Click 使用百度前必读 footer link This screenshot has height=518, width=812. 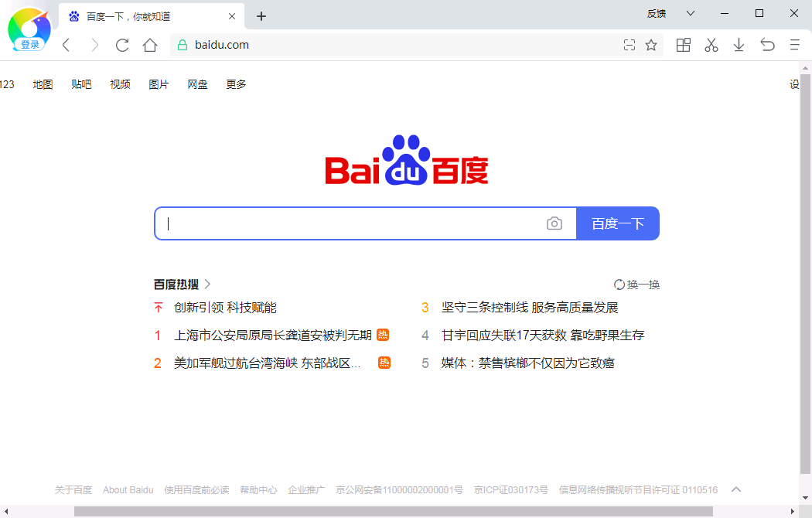coord(196,489)
